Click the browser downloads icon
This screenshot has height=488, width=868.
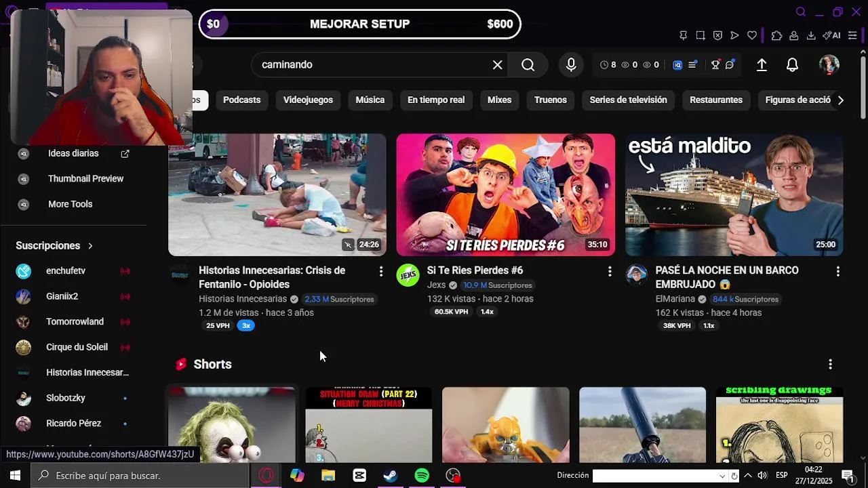point(811,36)
